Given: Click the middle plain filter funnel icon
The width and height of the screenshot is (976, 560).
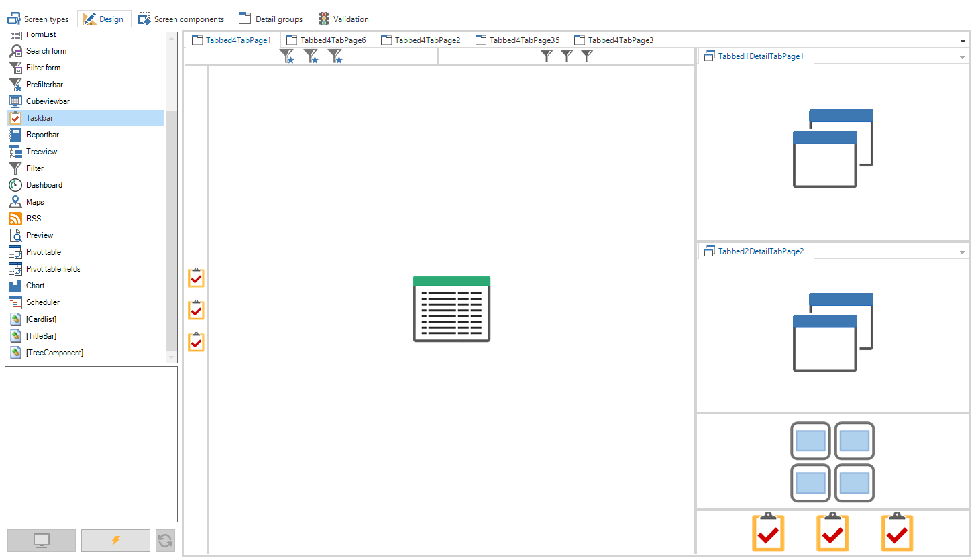Looking at the screenshot, I should [x=567, y=56].
